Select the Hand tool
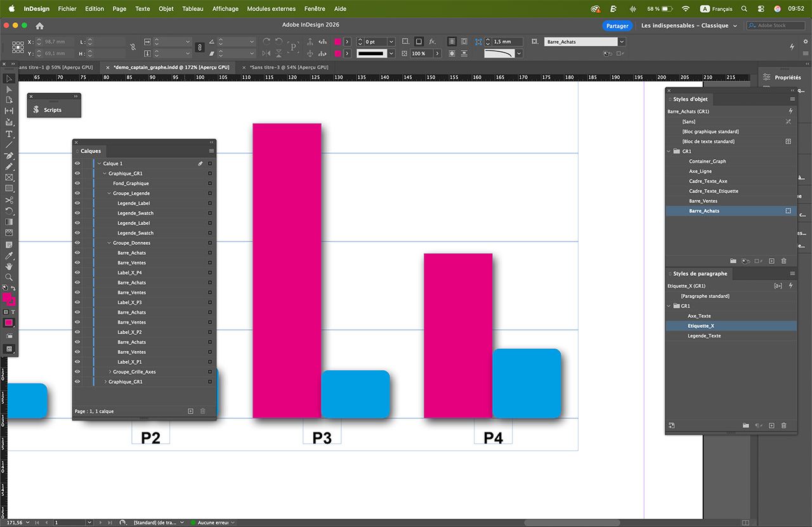This screenshot has height=527, width=812. click(x=9, y=266)
